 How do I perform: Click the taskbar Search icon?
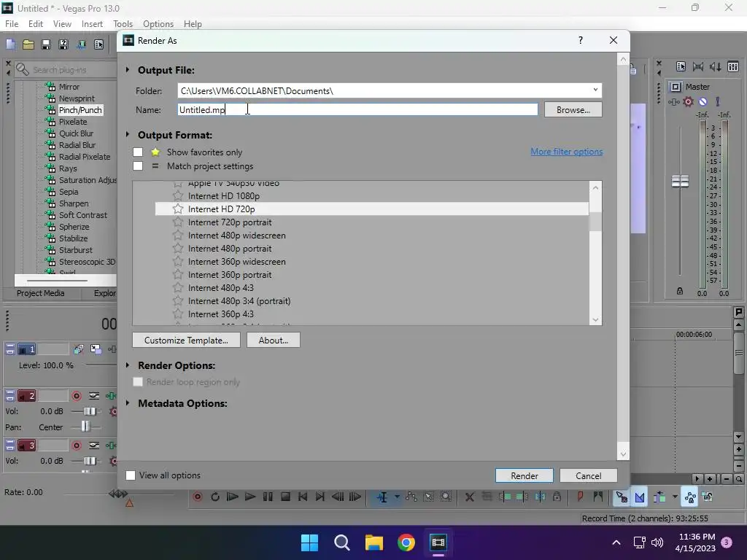point(341,542)
